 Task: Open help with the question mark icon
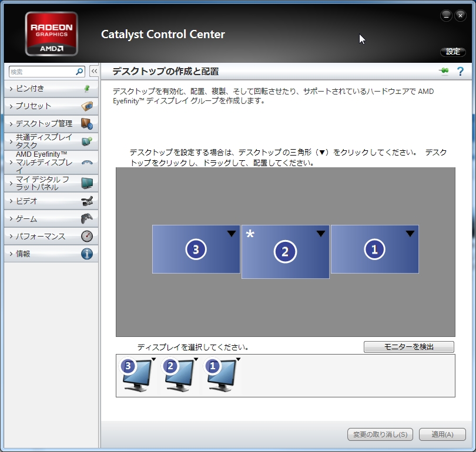tap(460, 72)
